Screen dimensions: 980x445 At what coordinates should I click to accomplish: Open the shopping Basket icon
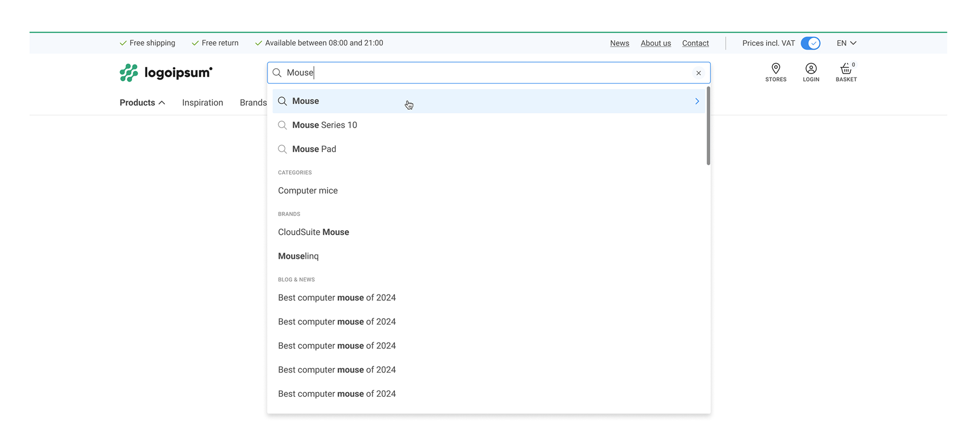pos(846,69)
